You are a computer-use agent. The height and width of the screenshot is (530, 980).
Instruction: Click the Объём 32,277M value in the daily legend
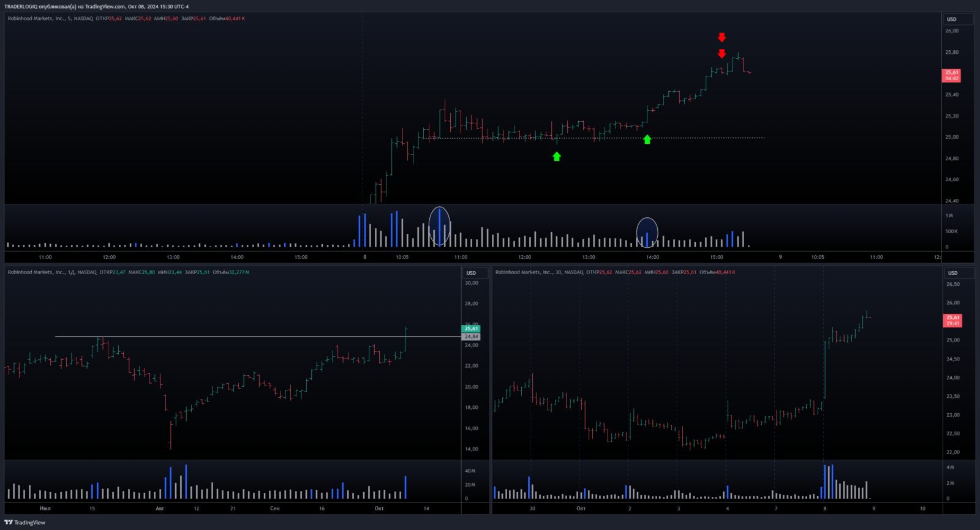point(231,272)
